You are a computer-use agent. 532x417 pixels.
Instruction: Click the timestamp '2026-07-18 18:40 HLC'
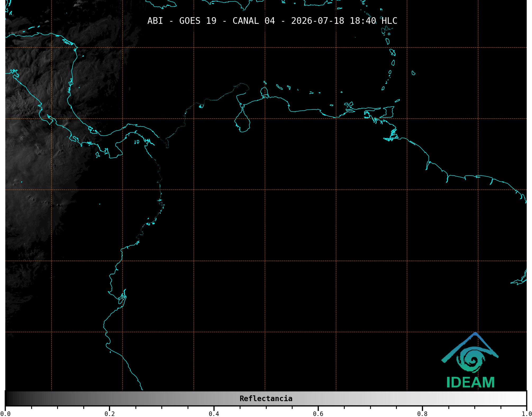[344, 21]
